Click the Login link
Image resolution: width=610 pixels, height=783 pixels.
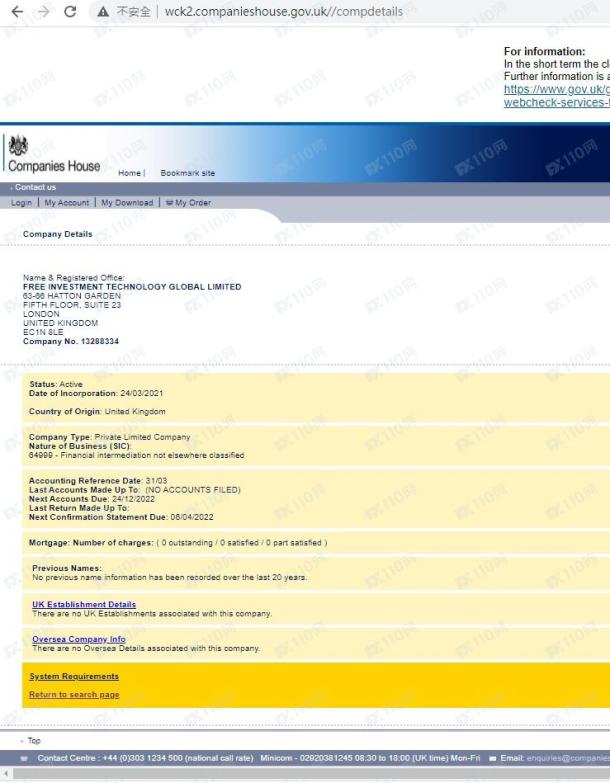click(x=21, y=202)
